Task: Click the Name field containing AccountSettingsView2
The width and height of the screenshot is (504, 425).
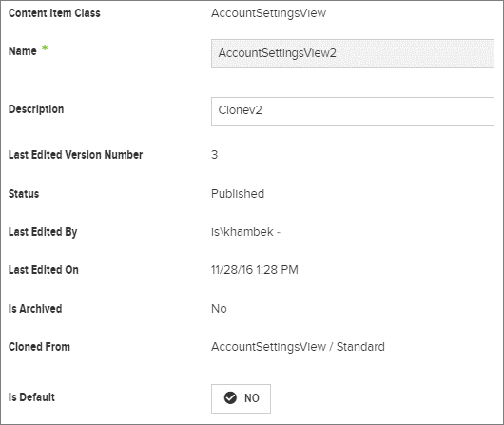Action: click(352, 53)
